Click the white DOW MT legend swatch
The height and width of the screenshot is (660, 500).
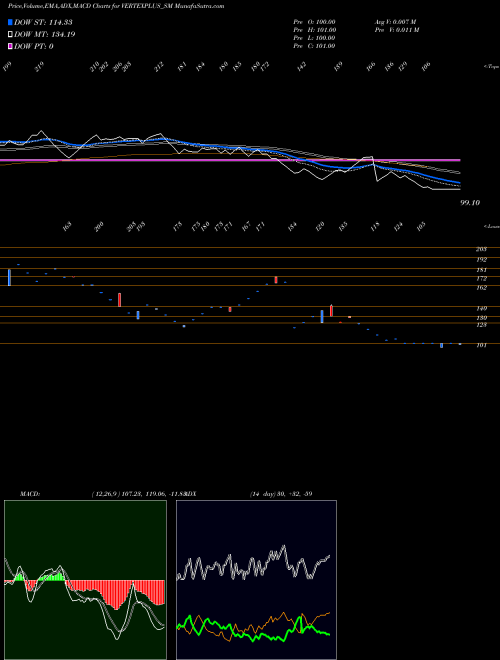tap(10, 34)
